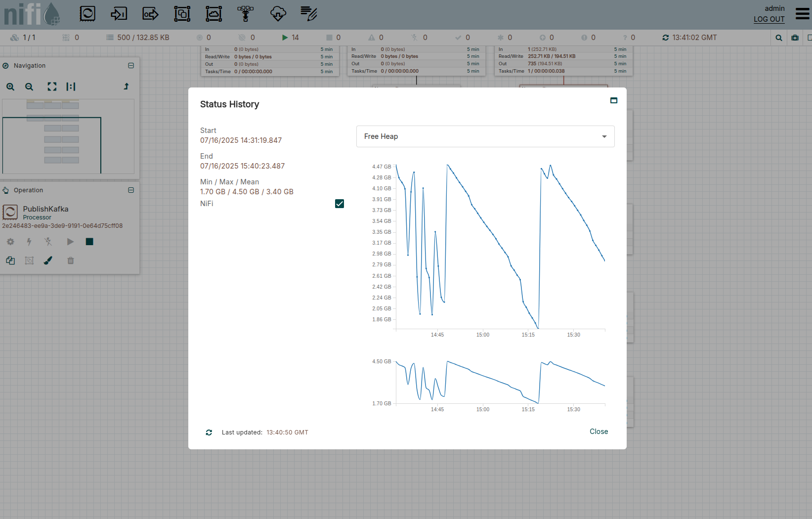Close the Status History dialog
Image resolution: width=812 pixels, height=519 pixels.
tap(598, 432)
